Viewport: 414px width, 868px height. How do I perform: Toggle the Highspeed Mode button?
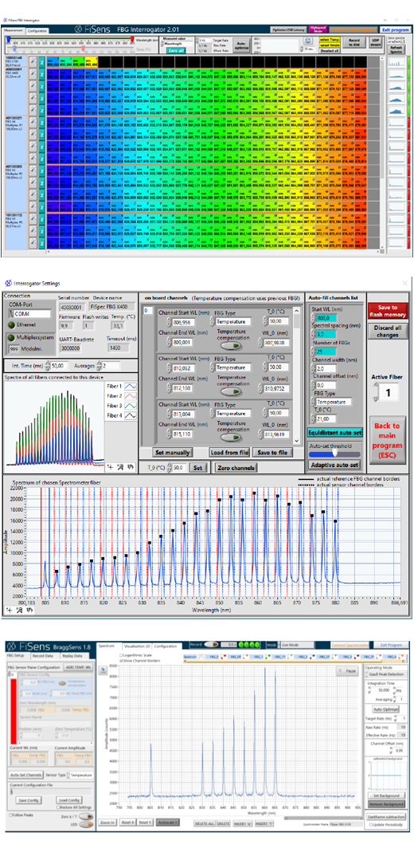point(319,30)
